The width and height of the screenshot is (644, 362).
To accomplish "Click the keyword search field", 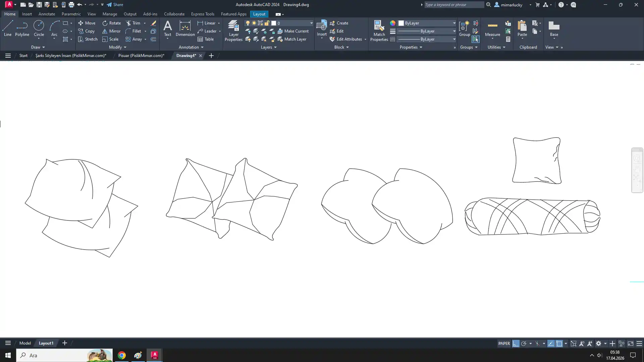I will (x=453, y=5).
